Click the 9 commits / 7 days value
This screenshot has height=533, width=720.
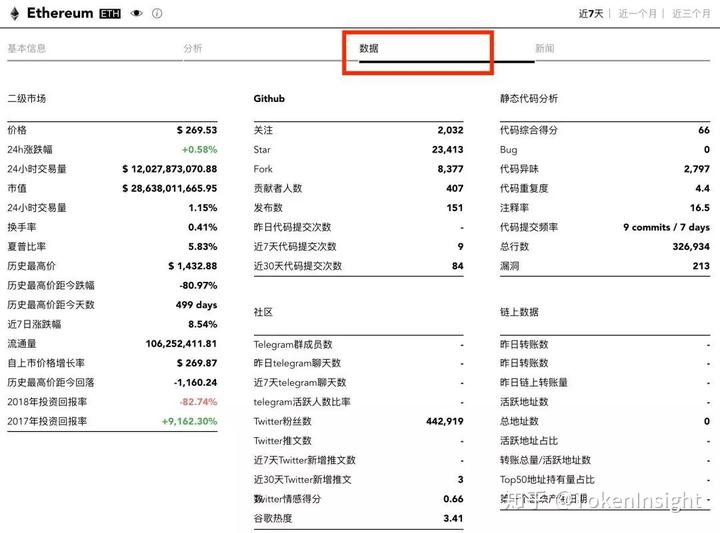666,227
